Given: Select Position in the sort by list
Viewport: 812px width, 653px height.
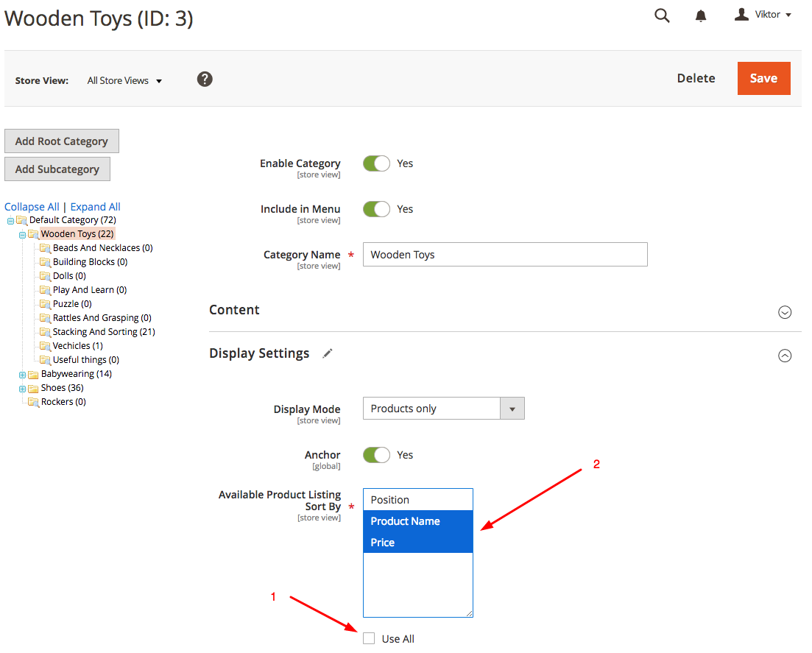Looking at the screenshot, I should tap(417, 500).
